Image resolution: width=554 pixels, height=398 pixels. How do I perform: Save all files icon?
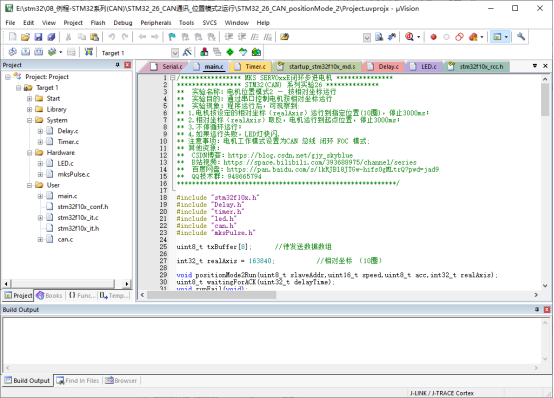(51, 37)
